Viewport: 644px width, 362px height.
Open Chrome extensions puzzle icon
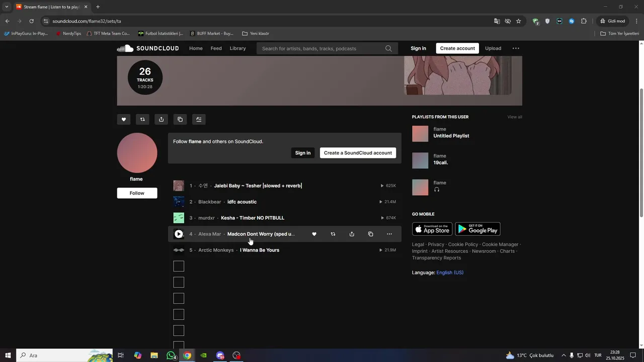(584, 21)
